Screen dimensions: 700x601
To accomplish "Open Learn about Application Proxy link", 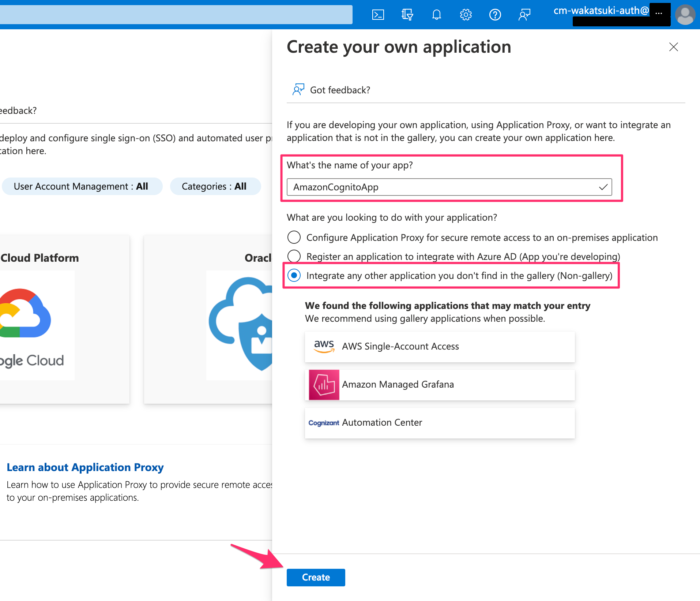I will pos(85,467).
